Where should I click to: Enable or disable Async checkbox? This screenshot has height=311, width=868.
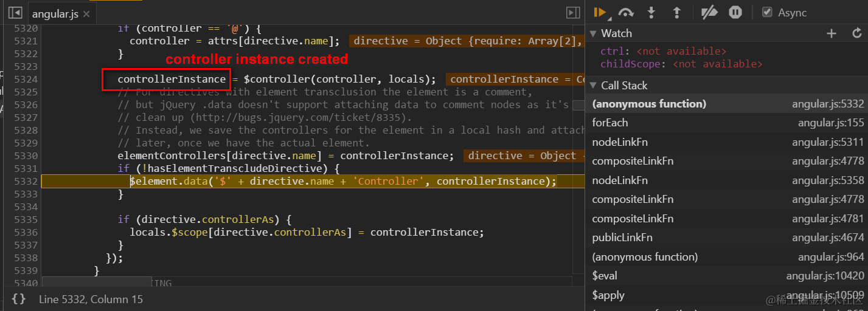coord(767,12)
